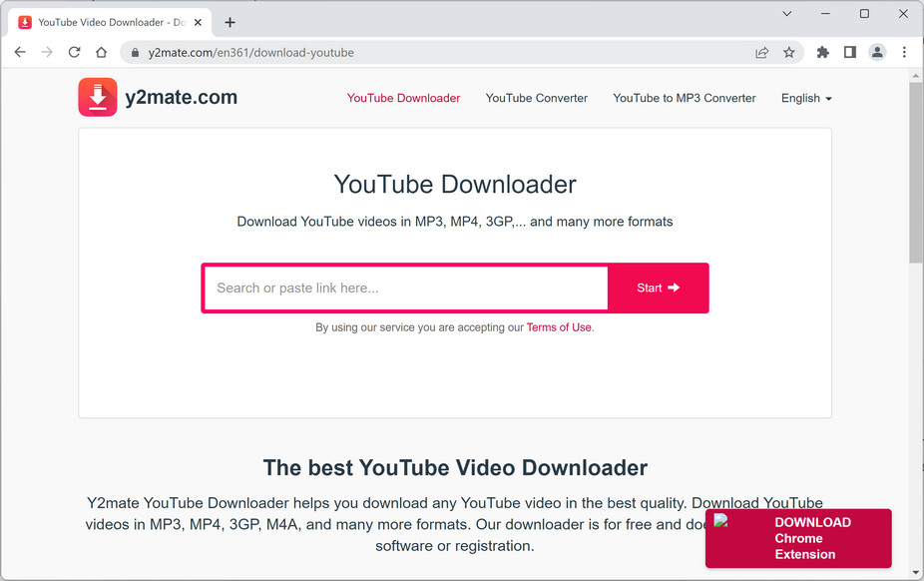Open a new tab with the plus icon

[230, 22]
